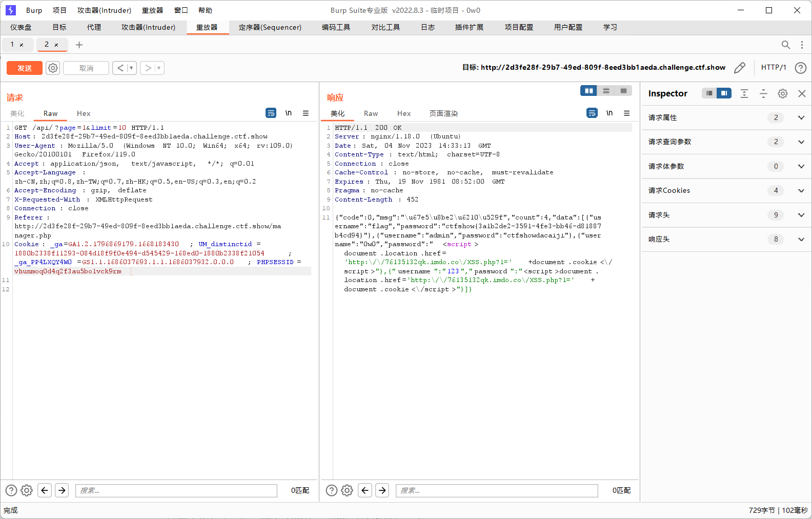812x519 pixels.
Task: Focus request search field
Action: [176, 490]
